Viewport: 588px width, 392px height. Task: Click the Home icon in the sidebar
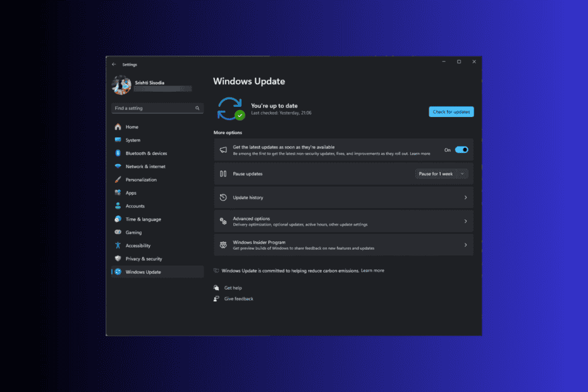(118, 127)
